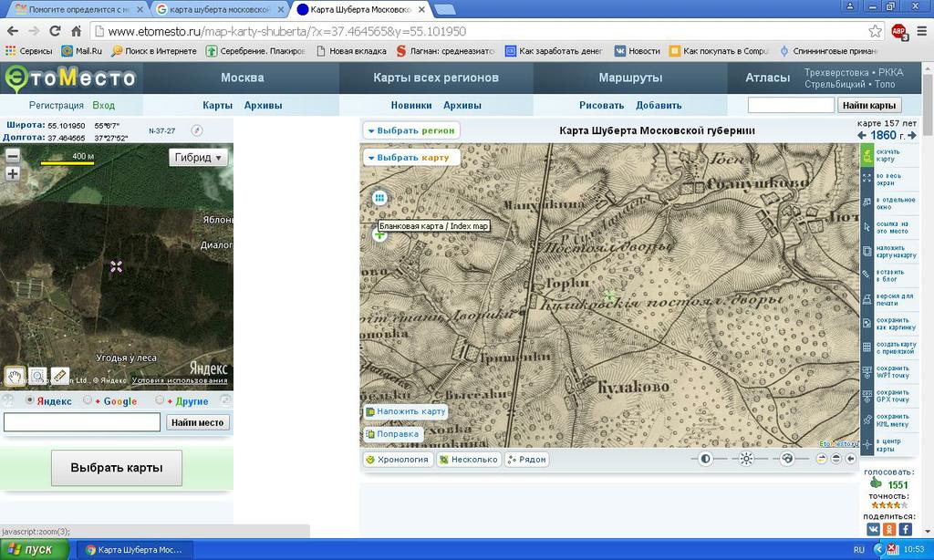Viewport: 934px width, 560px height.
Task: Open the map in fullscreen mode
Action: pos(867,179)
